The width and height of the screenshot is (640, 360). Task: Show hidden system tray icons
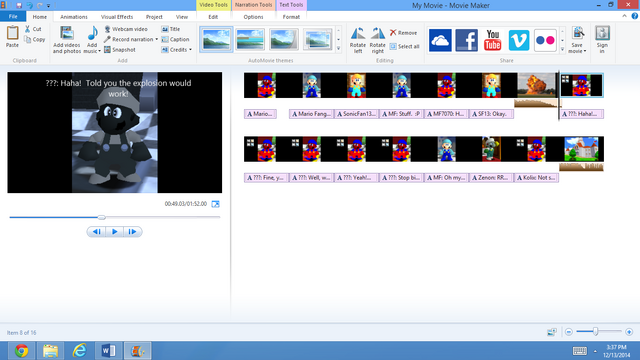click(x=595, y=351)
